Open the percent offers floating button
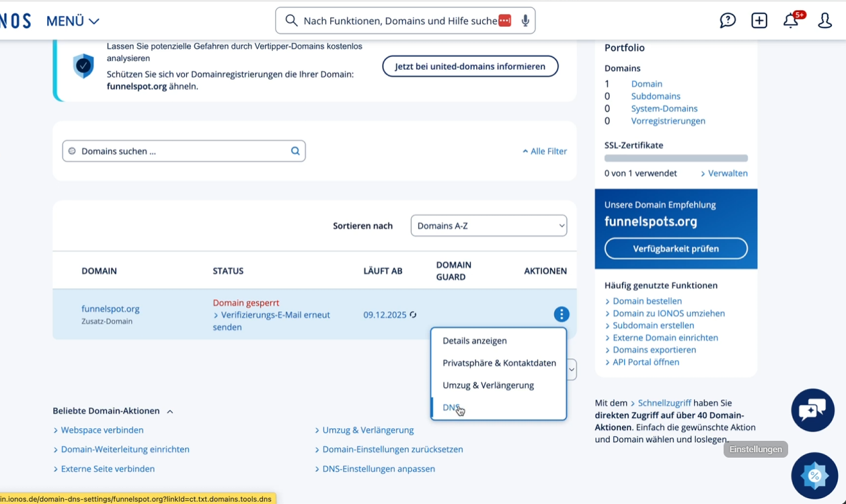The height and width of the screenshot is (504, 846). pos(814,476)
